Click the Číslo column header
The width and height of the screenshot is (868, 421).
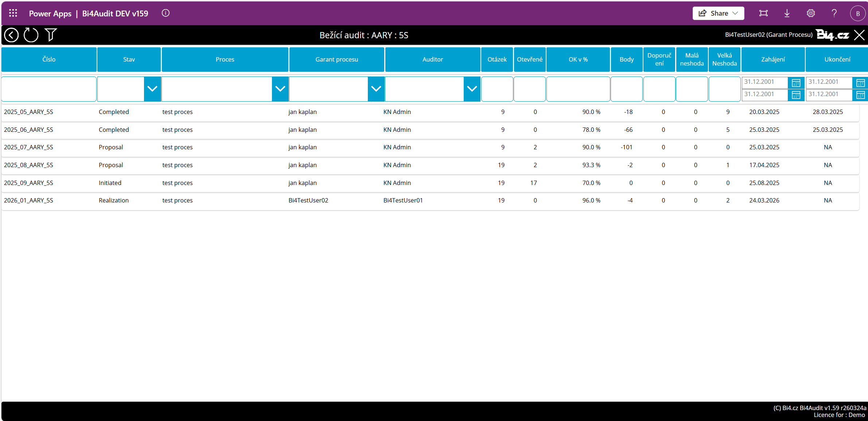49,59
